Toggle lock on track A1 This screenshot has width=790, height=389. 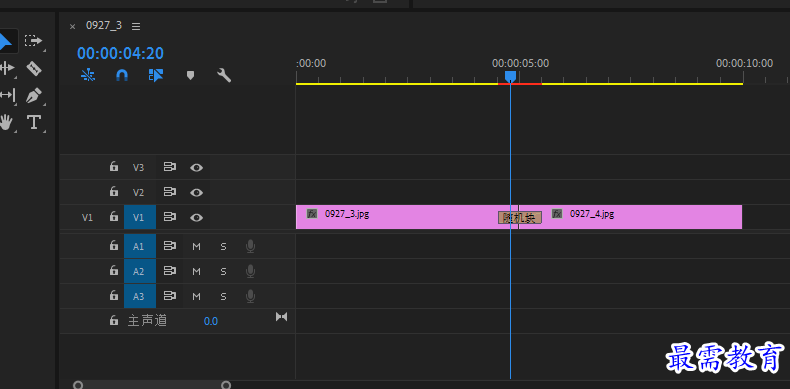[114, 245]
